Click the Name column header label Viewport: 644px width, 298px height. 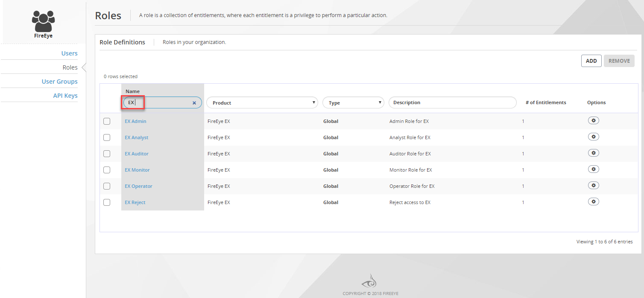pos(132,91)
